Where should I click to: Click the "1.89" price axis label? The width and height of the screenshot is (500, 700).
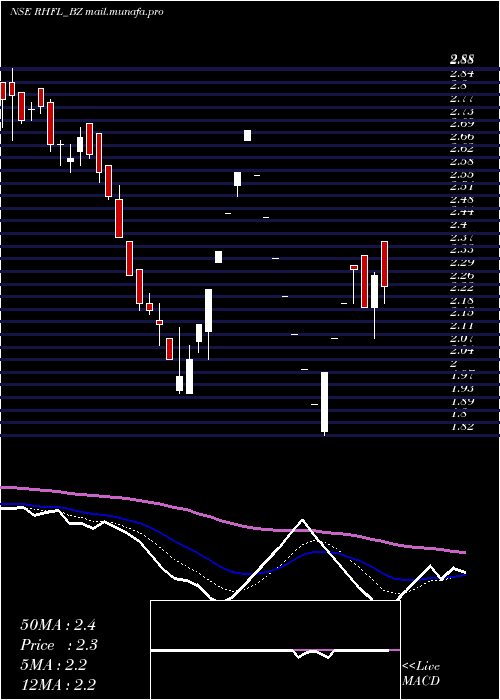tap(462, 401)
